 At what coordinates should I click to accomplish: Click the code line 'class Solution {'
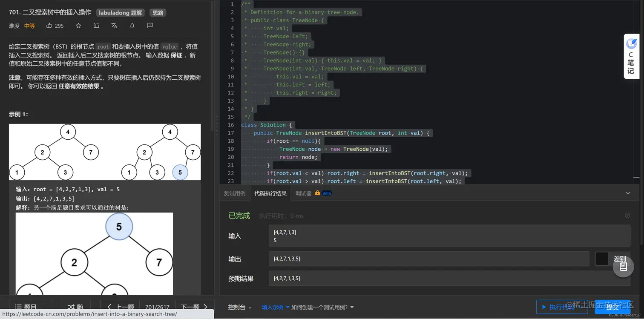pyautogui.click(x=266, y=125)
